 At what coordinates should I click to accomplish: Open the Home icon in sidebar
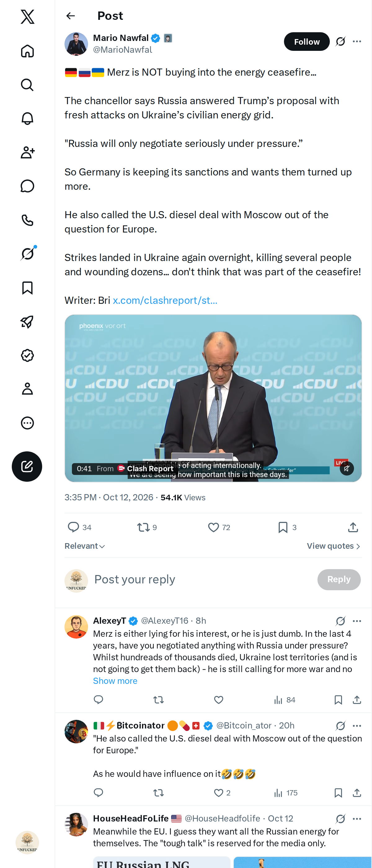[x=27, y=51]
